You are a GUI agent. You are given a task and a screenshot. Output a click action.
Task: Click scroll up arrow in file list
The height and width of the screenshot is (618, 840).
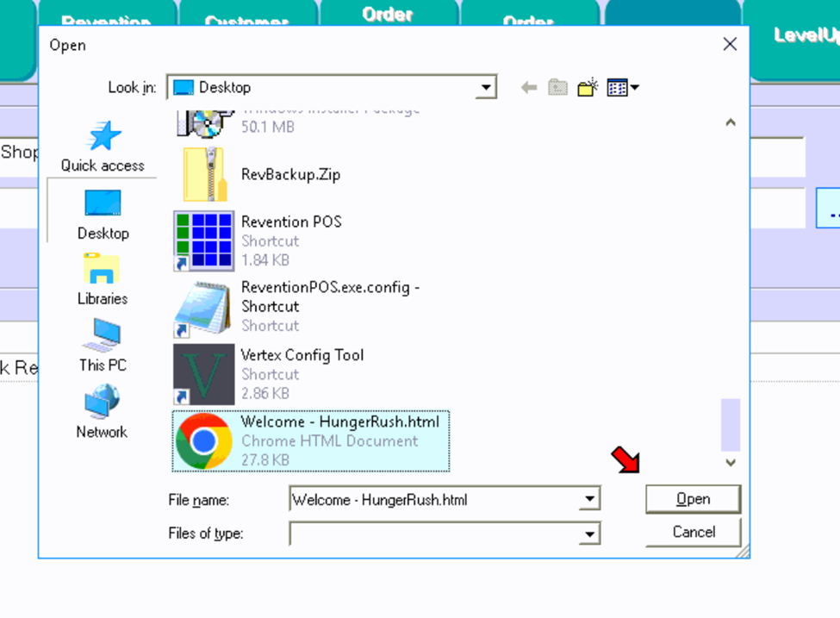[731, 122]
